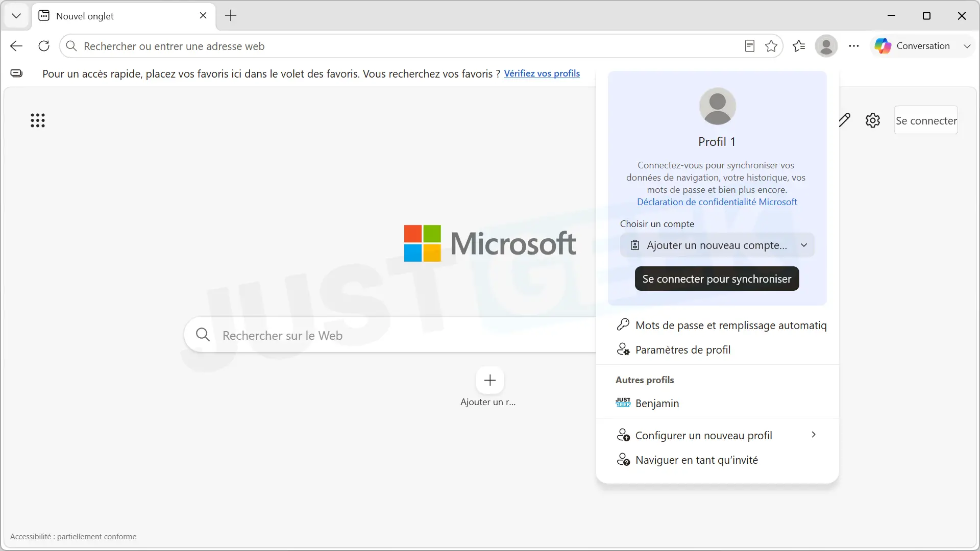
Task: Open the tab actions menu chevron
Action: pyautogui.click(x=16, y=16)
